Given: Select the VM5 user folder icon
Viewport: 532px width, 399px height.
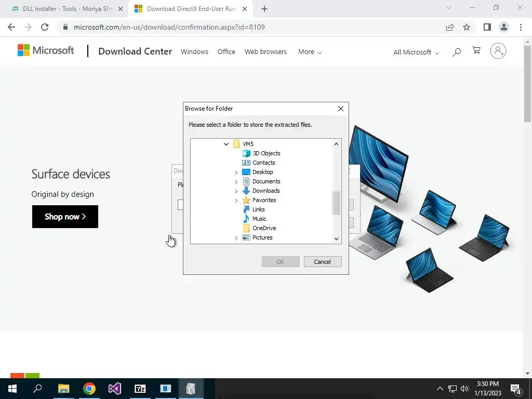Looking at the screenshot, I should 237,144.
